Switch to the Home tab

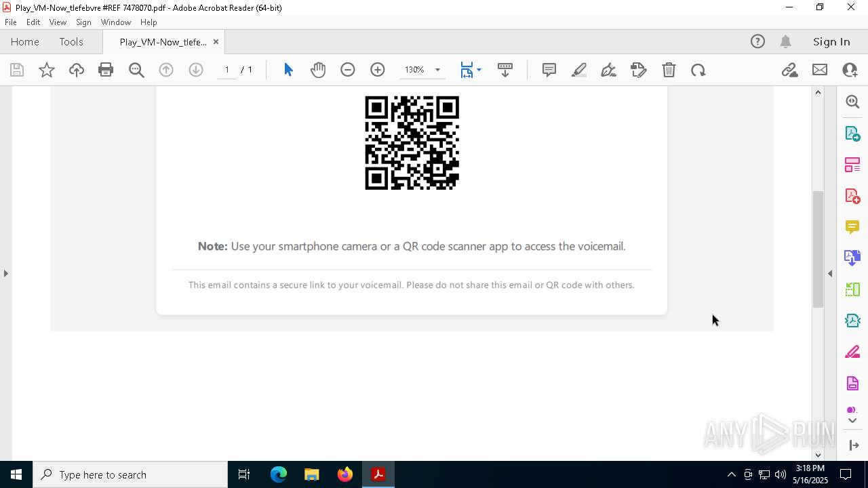coord(25,41)
